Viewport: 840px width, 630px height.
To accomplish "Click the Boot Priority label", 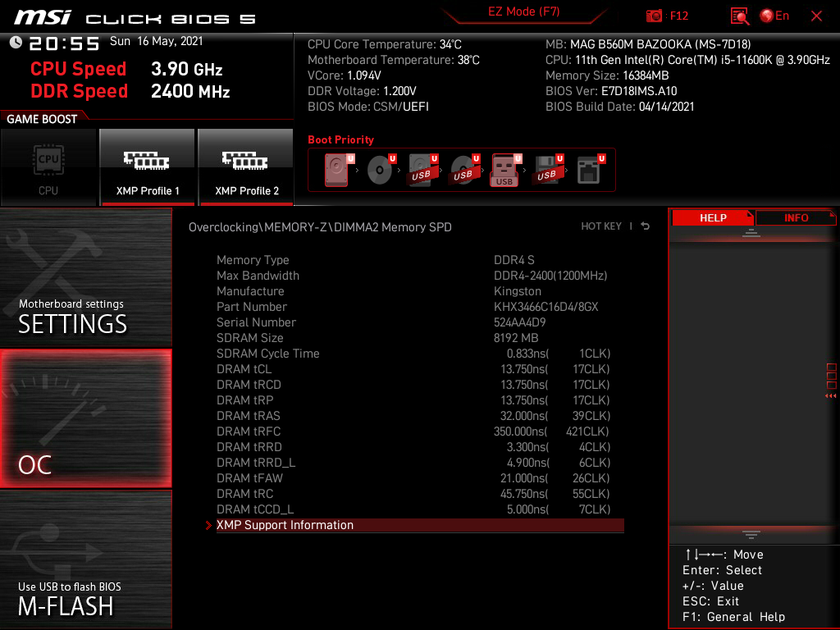I will pos(340,139).
